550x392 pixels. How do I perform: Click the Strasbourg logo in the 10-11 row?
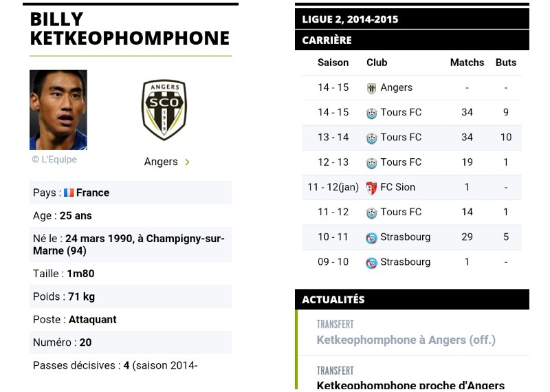(371, 238)
